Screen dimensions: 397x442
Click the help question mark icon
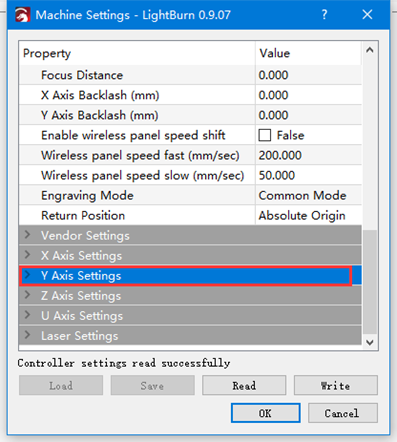(324, 15)
